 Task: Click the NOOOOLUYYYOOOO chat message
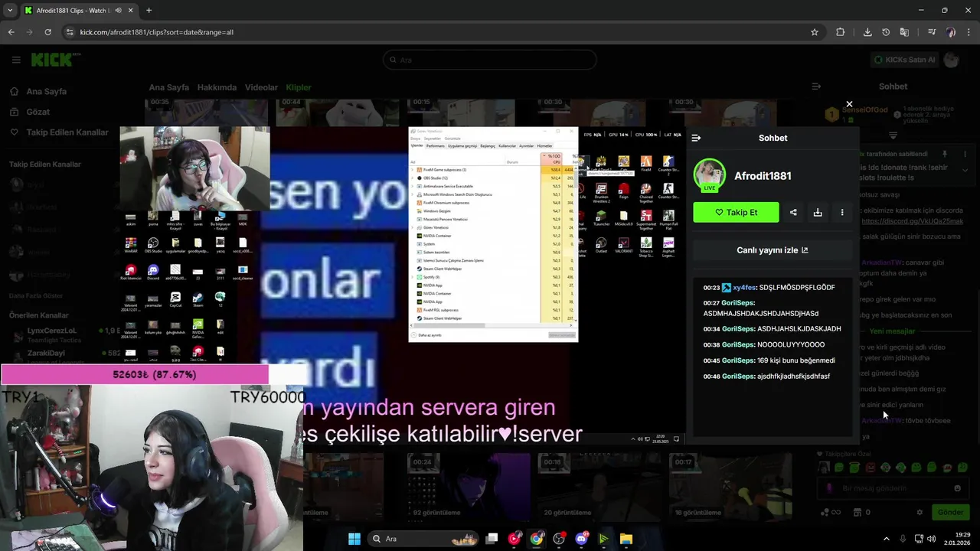(x=764, y=344)
